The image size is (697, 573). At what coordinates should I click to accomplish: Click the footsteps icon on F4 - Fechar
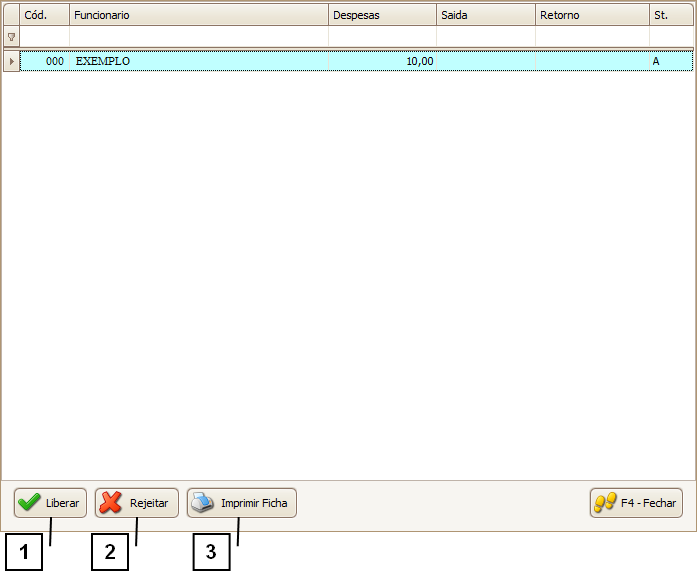tap(605, 503)
